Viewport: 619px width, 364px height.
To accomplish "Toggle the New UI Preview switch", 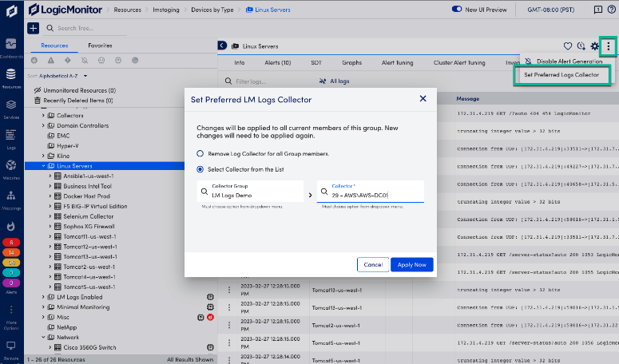I will click(x=458, y=9).
